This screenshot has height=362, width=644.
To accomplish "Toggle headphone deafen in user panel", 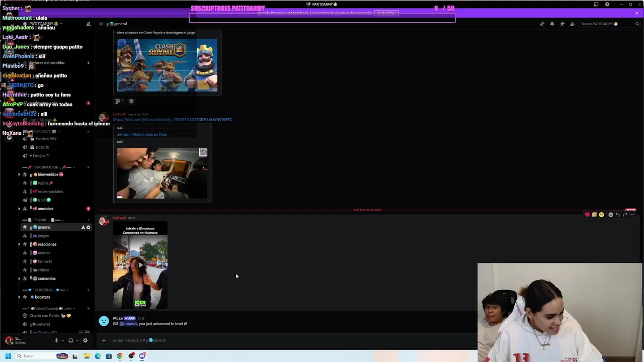I will 71,340.
